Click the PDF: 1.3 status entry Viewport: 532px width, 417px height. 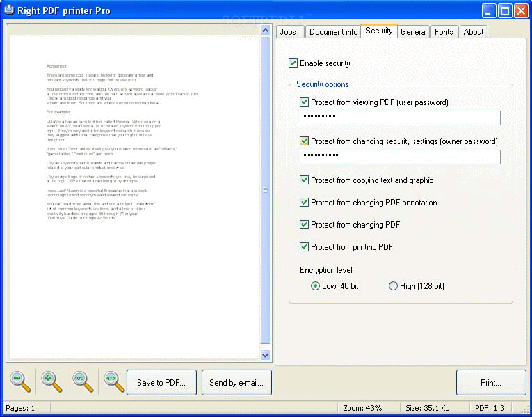[x=490, y=408]
